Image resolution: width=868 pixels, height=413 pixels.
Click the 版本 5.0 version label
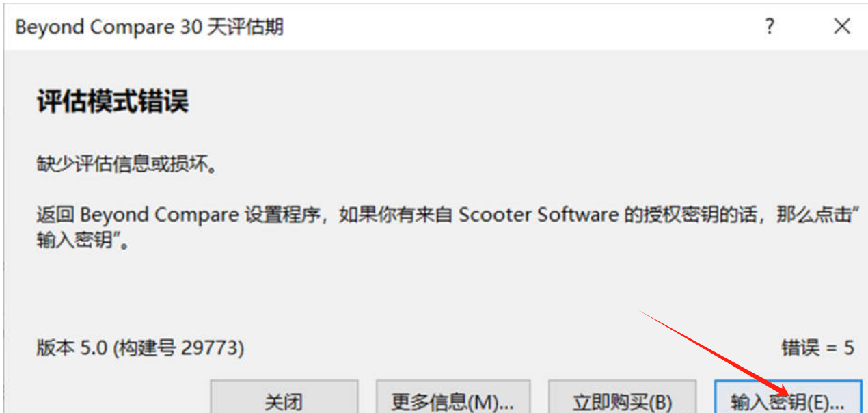[72, 348]
